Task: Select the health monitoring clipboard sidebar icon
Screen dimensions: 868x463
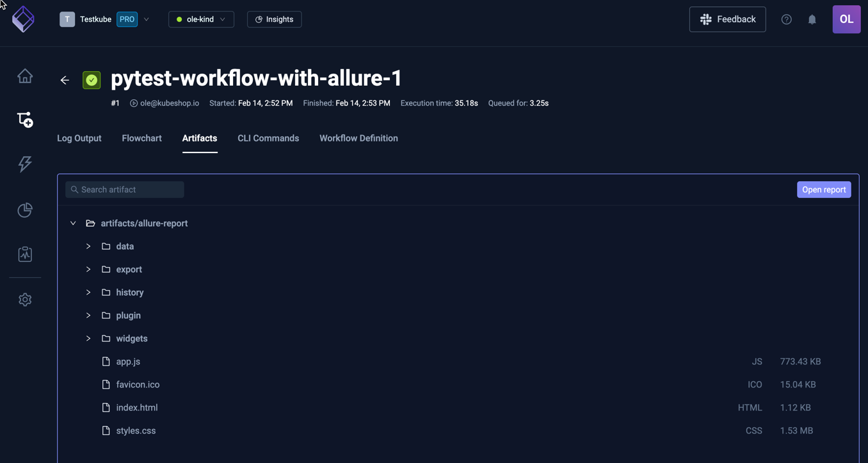Action: [24, 254]
